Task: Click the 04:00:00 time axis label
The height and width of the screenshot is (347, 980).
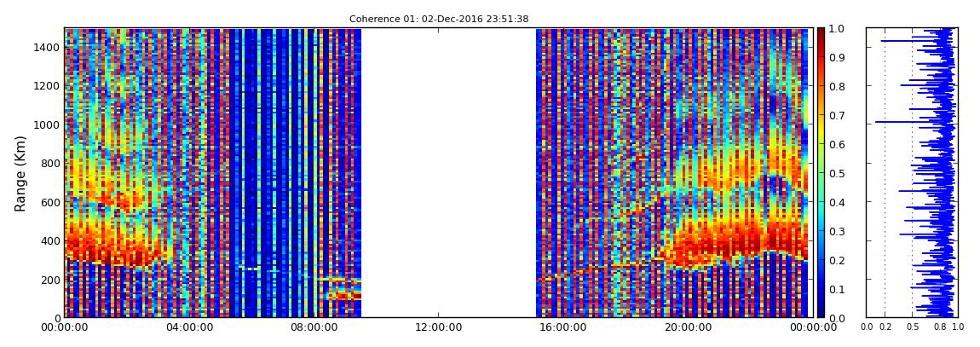Action: [188, 327]
